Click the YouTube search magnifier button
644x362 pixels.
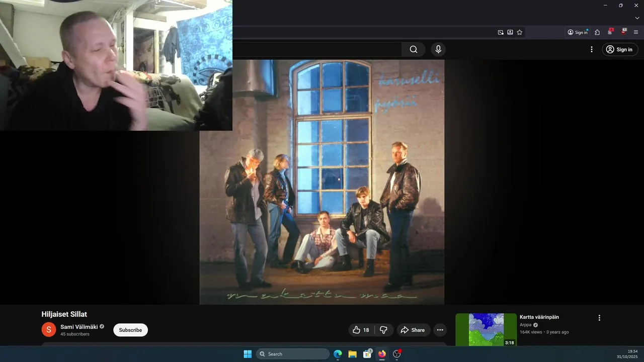[414, 49]
